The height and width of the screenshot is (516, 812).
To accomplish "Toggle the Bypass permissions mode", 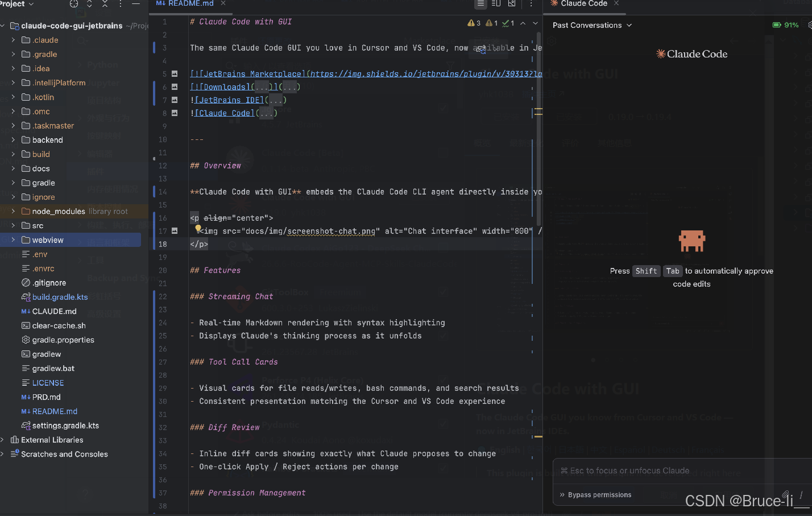I will pyautogui.click(x=595, y=495).
